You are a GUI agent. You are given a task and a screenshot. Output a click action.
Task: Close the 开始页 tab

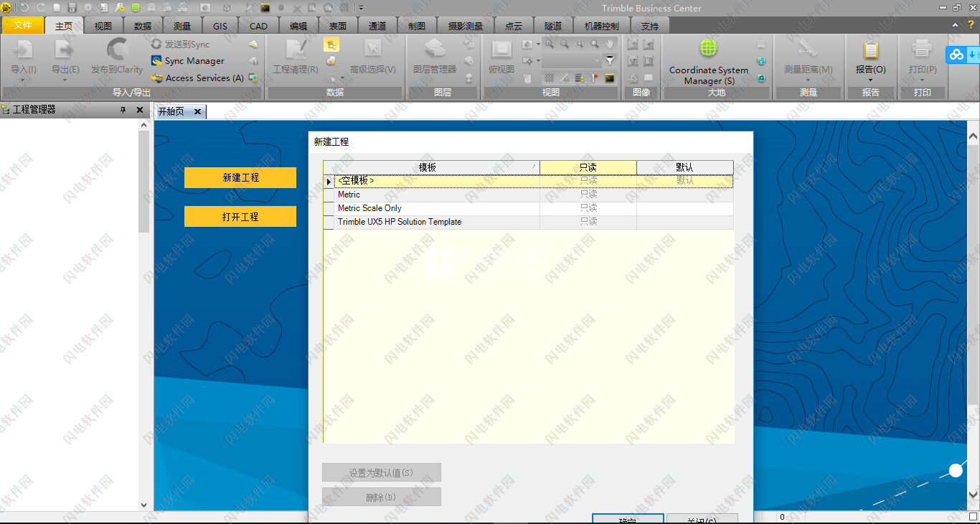(197, 111)
